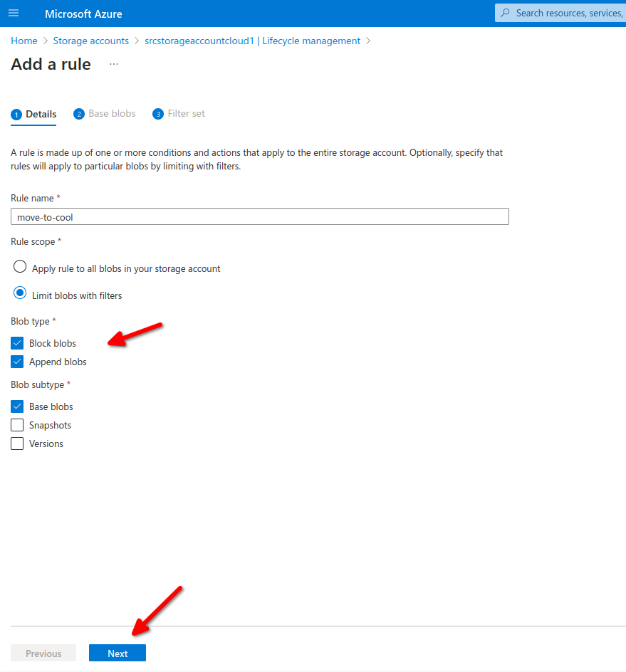This screenshot has width=626, height=672.
Task: Uncheck the Append blobs checkbox
Action: [17, 362]
